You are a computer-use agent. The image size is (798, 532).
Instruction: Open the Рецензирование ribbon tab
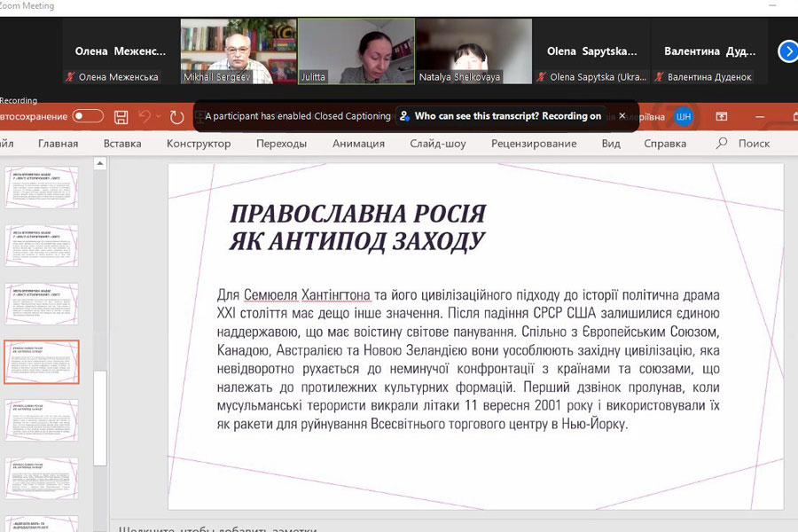(x=534, y=144)
